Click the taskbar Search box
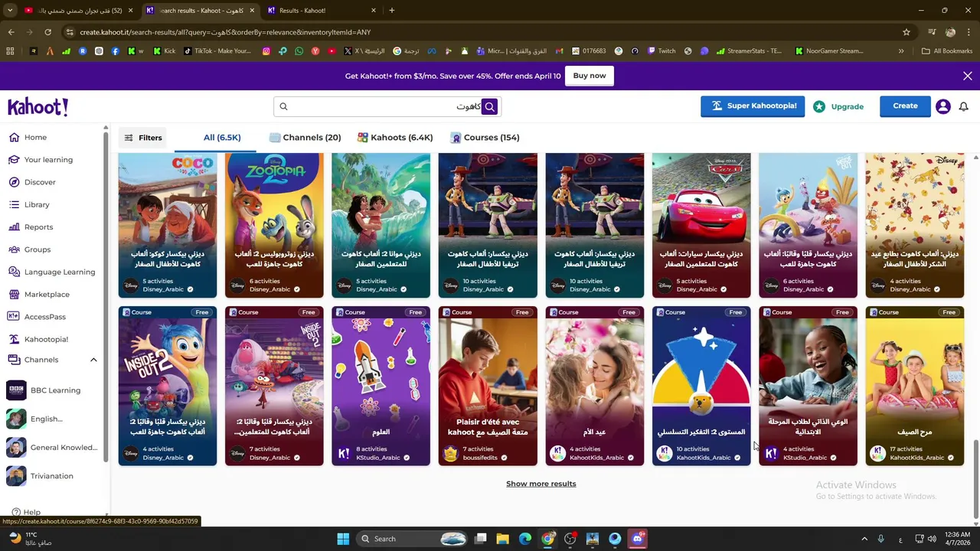The image size is (980, 551). click(x=413, y=539)
